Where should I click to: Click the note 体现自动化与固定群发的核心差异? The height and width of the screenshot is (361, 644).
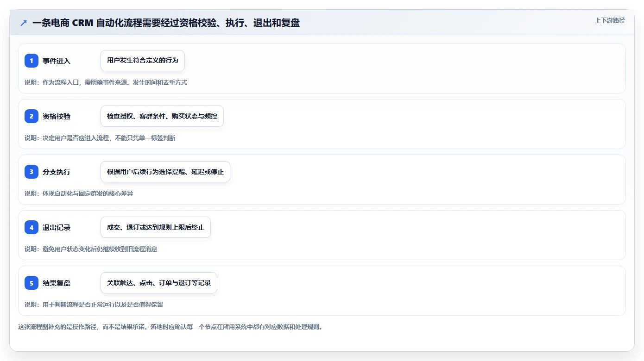click(x=79, y=193)
